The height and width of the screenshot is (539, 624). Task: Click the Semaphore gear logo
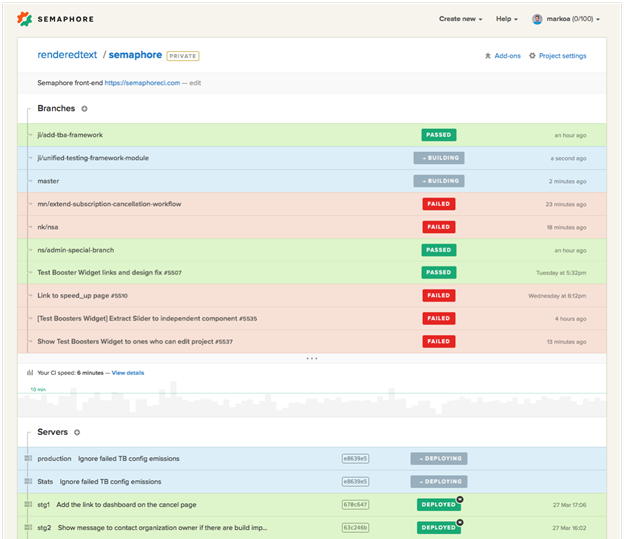(26, 19)
